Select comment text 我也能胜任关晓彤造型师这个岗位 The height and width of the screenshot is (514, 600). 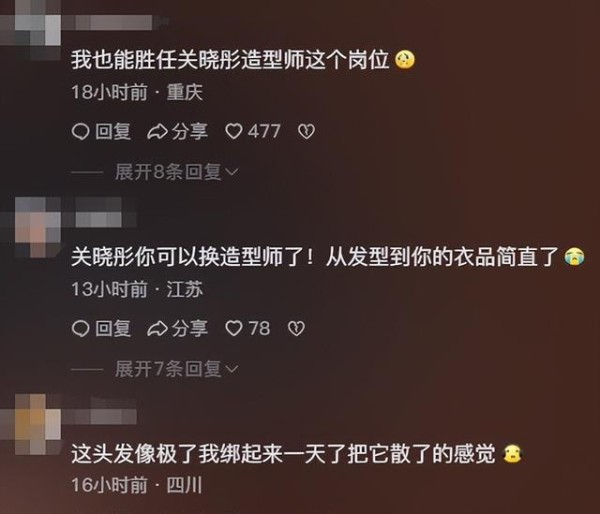[x=230, y=60]
